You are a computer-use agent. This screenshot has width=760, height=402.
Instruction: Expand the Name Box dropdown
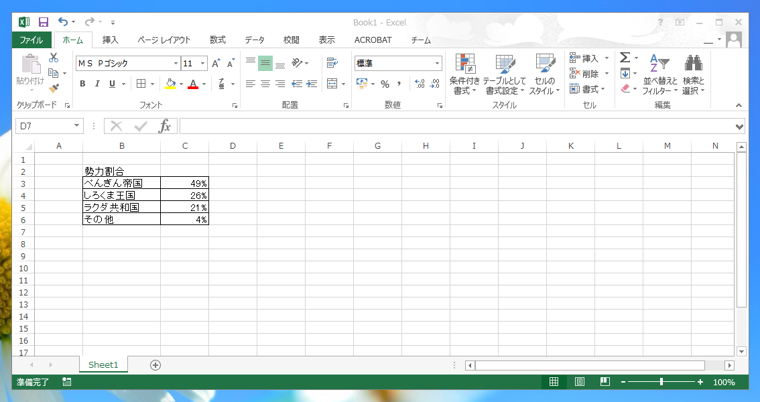(76, 126)
